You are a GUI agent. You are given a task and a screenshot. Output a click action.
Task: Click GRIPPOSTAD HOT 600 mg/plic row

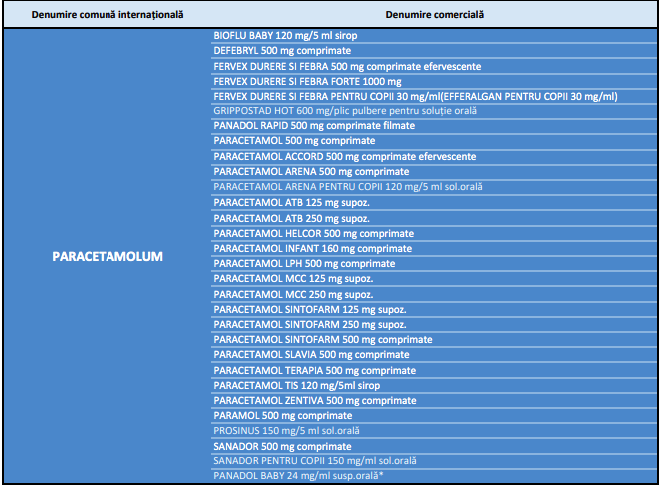point(434,111)
